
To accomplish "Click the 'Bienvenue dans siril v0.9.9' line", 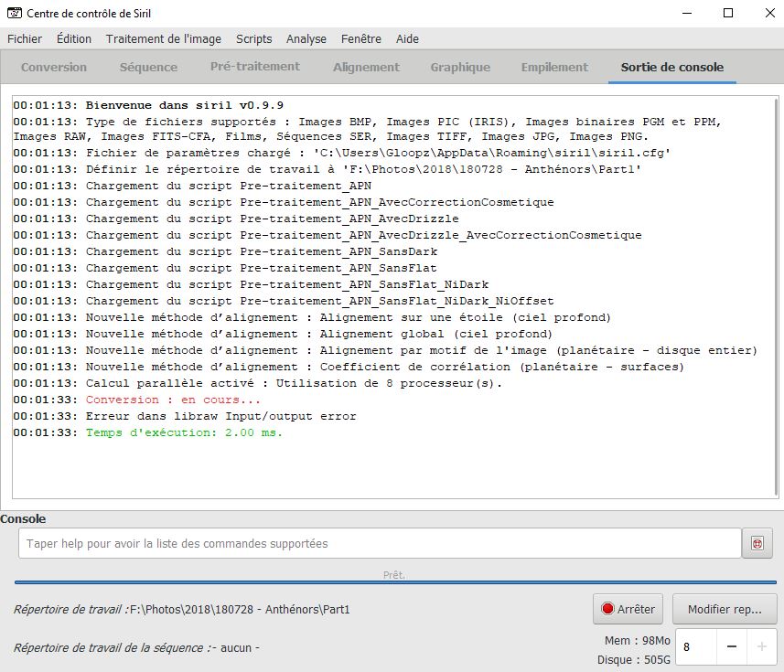I will tap(148, 105).
